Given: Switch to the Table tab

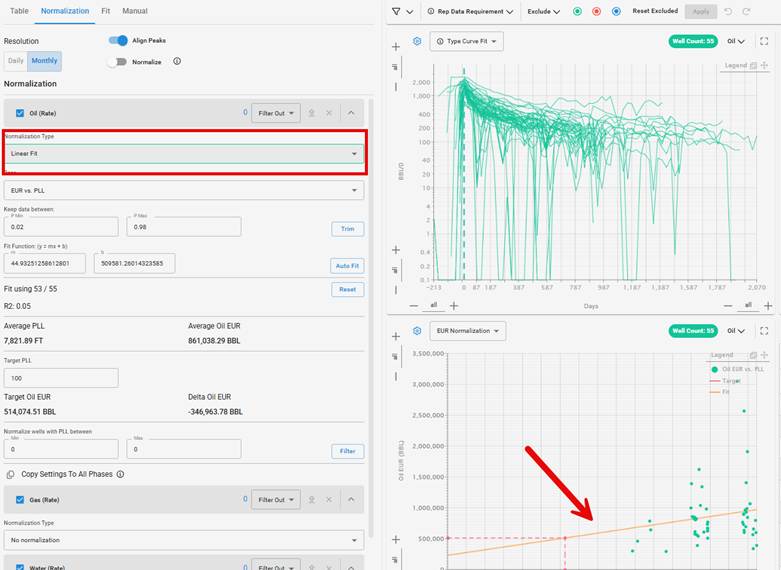Looking at the screenshot, I should point(19,11).
